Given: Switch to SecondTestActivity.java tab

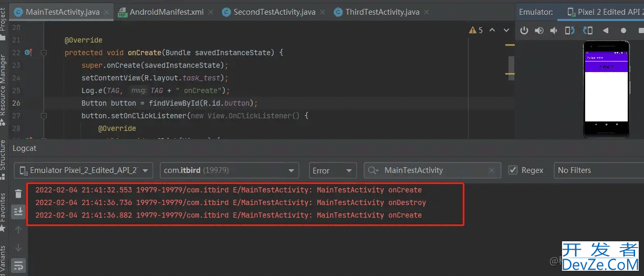Looking at the screenshot, I should click(x=274, y=12).
